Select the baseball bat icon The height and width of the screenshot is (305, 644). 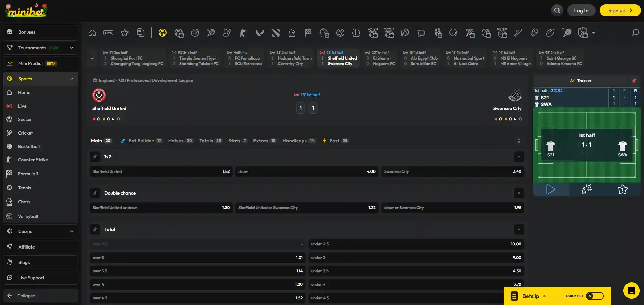tap(518, 33)
